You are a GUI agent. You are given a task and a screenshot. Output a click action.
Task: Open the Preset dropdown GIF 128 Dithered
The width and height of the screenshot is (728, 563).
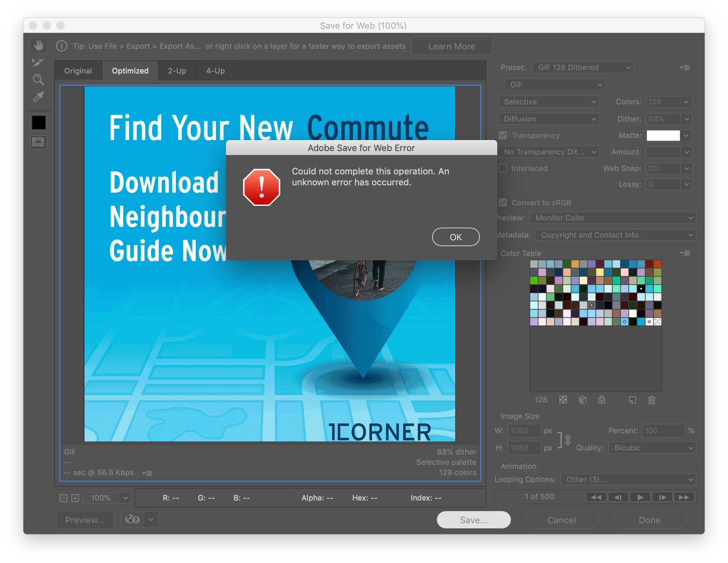coord(583,68)
